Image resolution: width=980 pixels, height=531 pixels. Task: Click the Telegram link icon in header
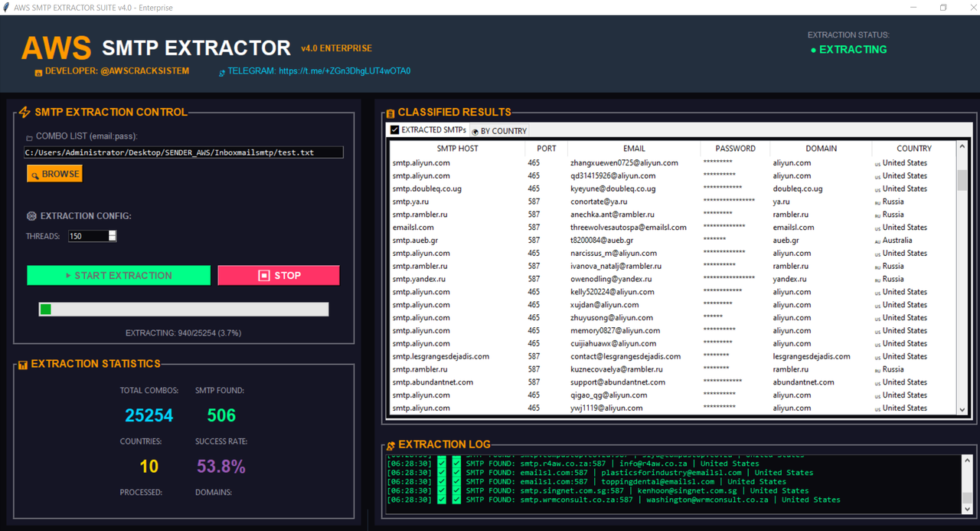click(222, 73)
